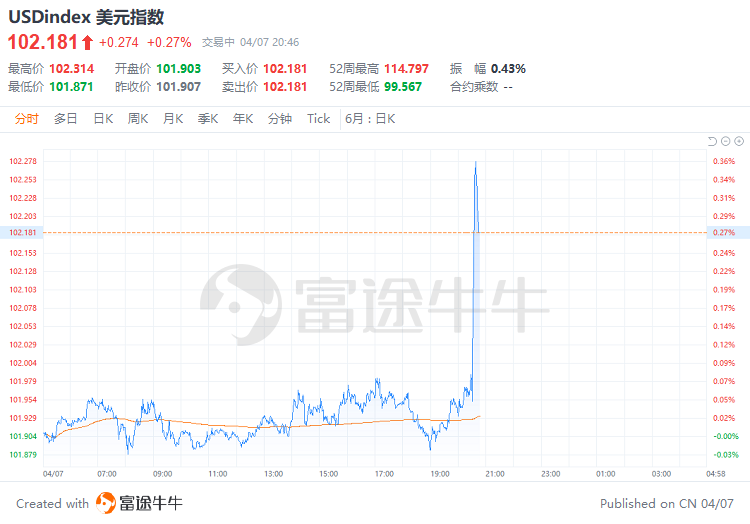Click the zoom in plus icon
This screenshot has height=524, width=750.
tap(739, 141)
